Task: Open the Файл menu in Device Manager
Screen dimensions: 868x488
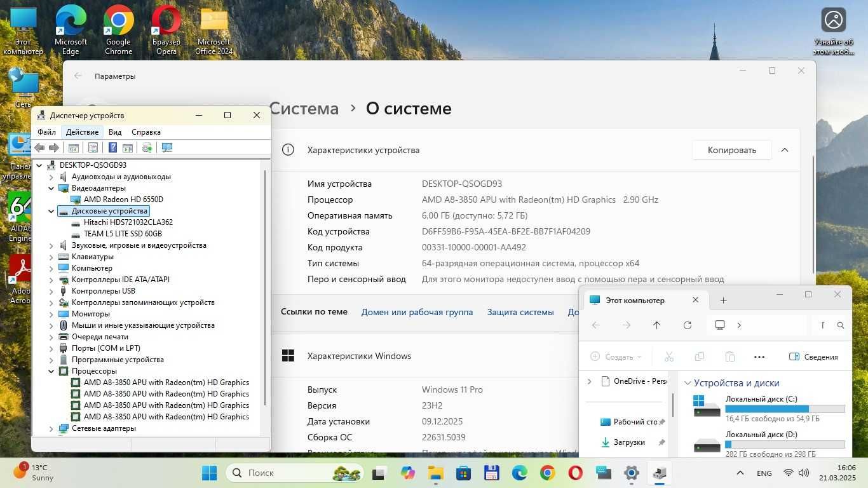Action: coord(46,132)
